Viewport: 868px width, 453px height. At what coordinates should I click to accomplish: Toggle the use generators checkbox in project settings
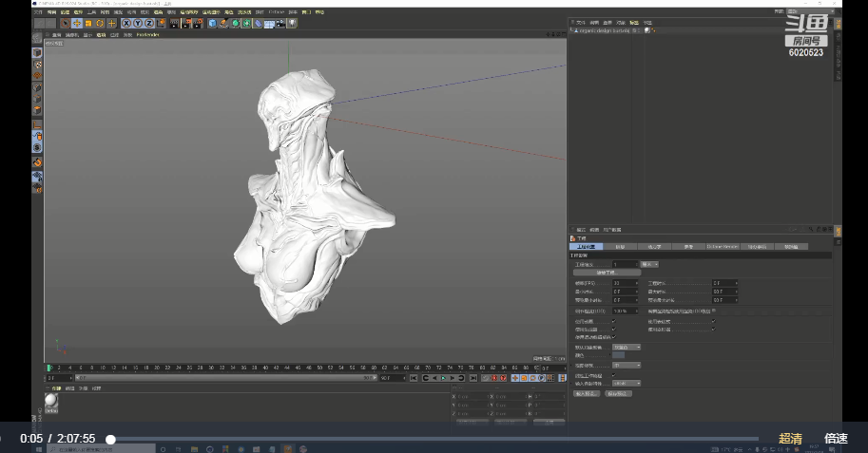click(613, 329)
